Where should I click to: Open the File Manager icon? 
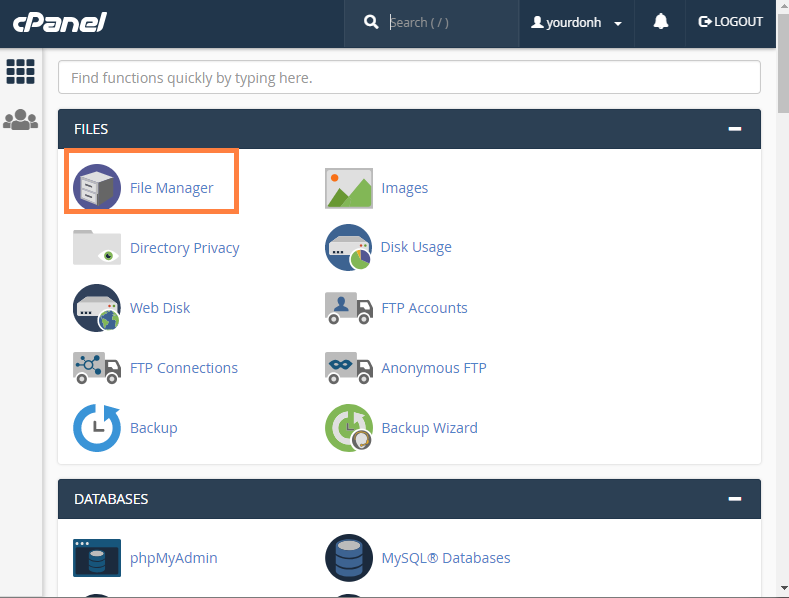97,187
